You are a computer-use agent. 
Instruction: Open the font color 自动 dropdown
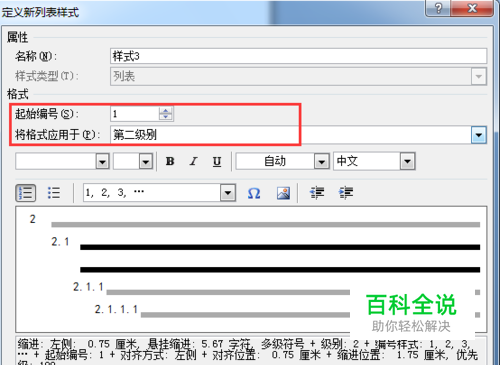coord(321,161)
